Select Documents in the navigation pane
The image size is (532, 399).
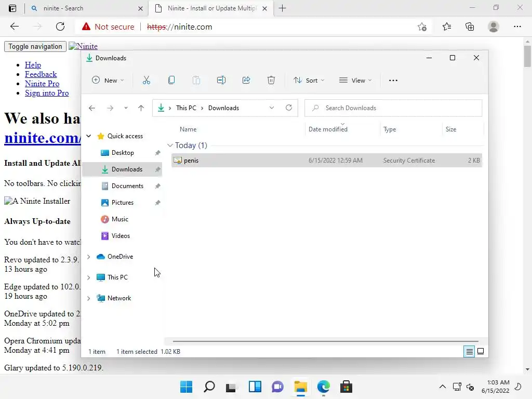[122, 186]
